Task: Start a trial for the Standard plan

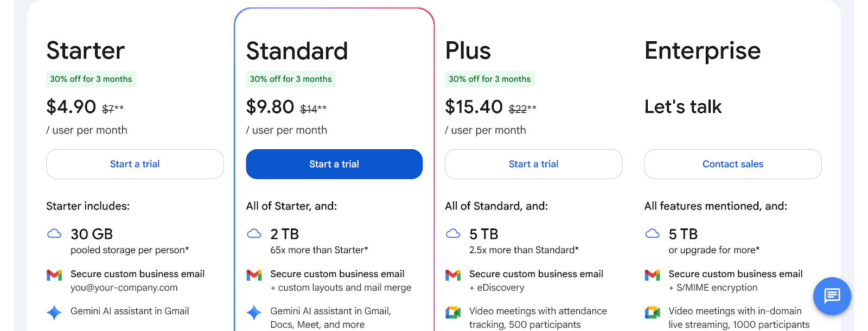Action: 334,164
